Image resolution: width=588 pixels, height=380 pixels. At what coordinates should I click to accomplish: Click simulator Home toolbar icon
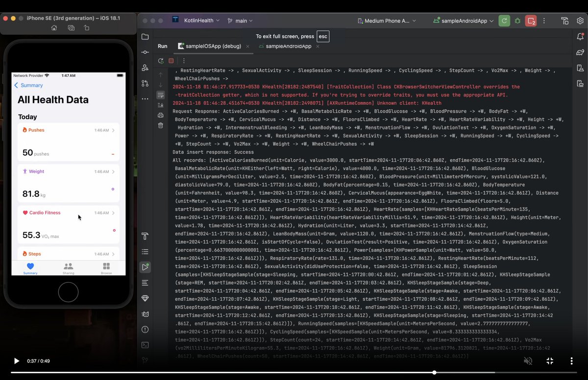tap(54, 28)
